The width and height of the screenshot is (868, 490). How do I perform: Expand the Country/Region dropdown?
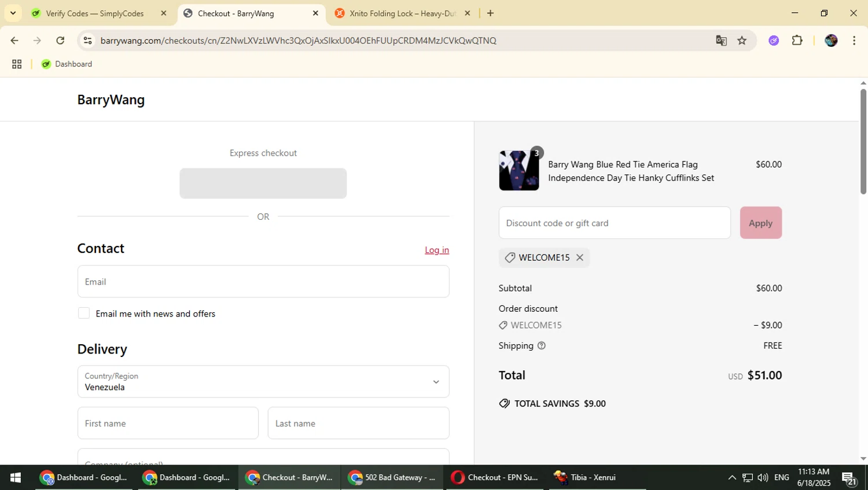(263, 381)
